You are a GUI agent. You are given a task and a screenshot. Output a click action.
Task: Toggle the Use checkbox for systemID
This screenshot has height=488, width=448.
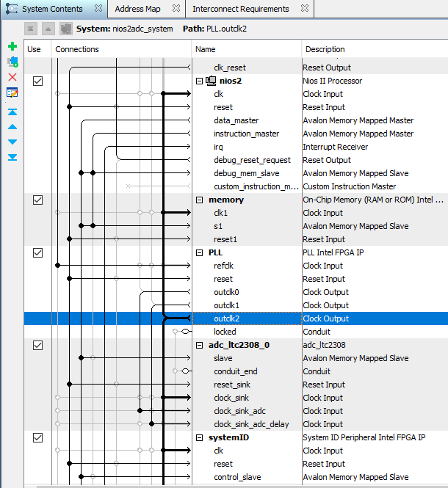37,437
